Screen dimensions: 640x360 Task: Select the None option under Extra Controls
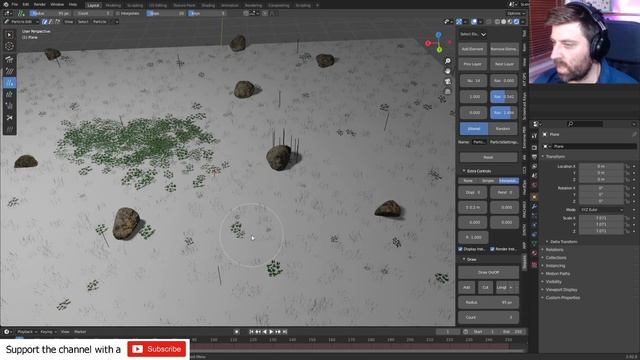(468, 180)
